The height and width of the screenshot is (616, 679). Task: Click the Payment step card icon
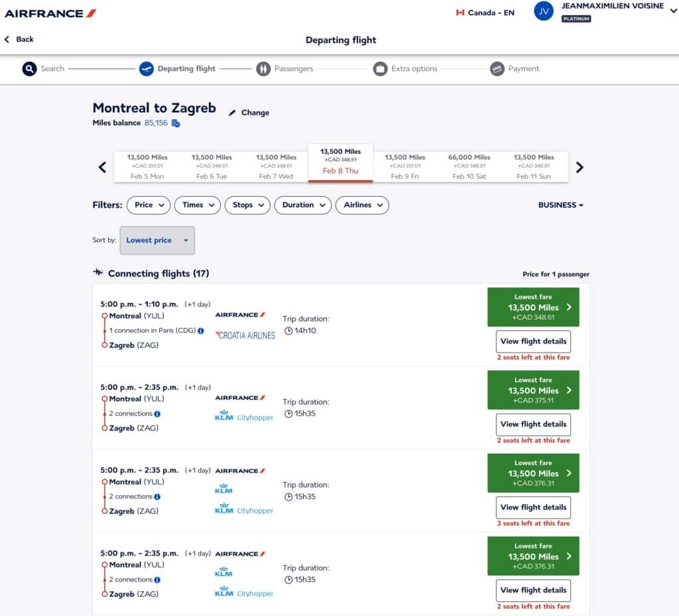point(497,69)
